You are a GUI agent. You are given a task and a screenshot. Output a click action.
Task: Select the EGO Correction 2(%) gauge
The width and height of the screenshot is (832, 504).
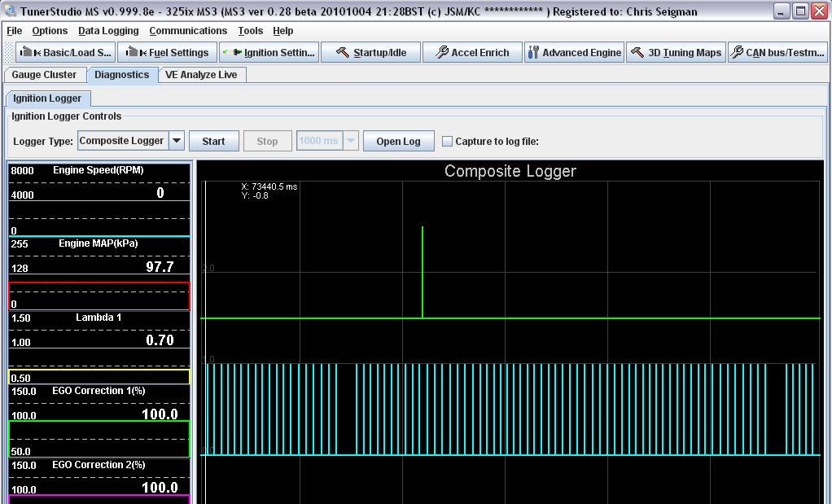click(x=99, y=481)
